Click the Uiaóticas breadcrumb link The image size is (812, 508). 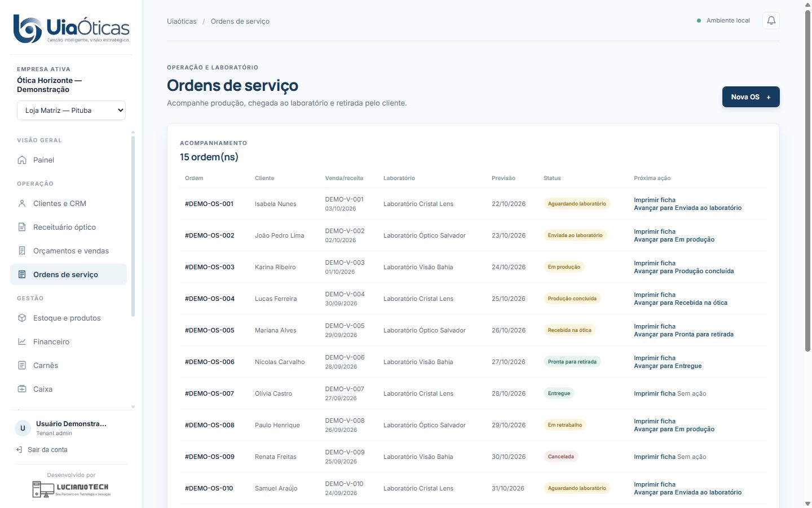182,21
